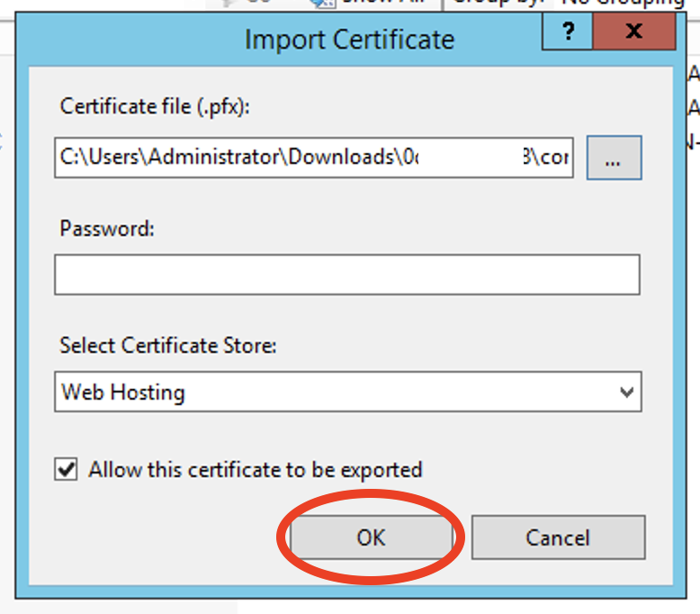
Task: Click the 'Password:' label text
Action: (x=107, y=229)
